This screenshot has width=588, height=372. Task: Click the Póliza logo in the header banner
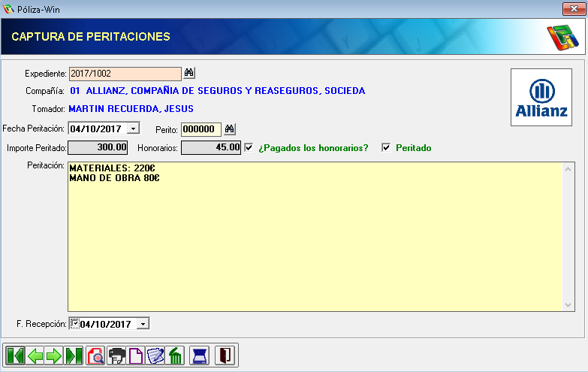pos(562,37)
